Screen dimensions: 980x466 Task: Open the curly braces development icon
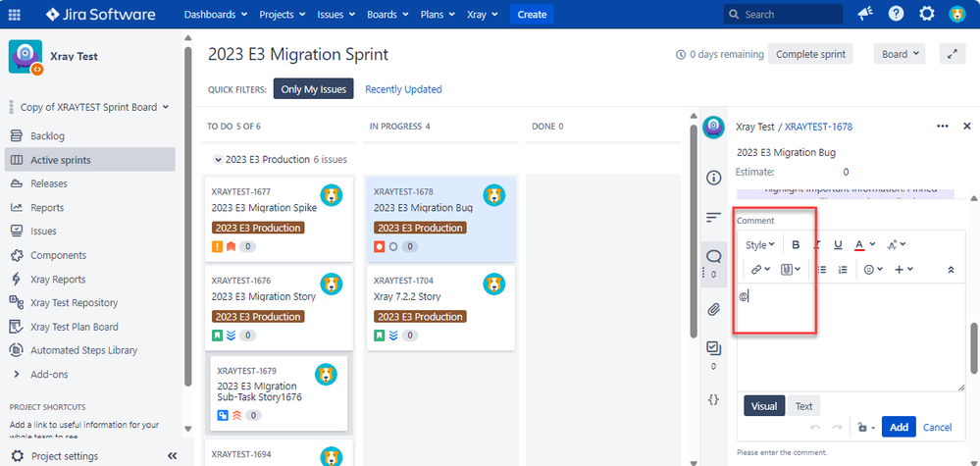(713, 399)
